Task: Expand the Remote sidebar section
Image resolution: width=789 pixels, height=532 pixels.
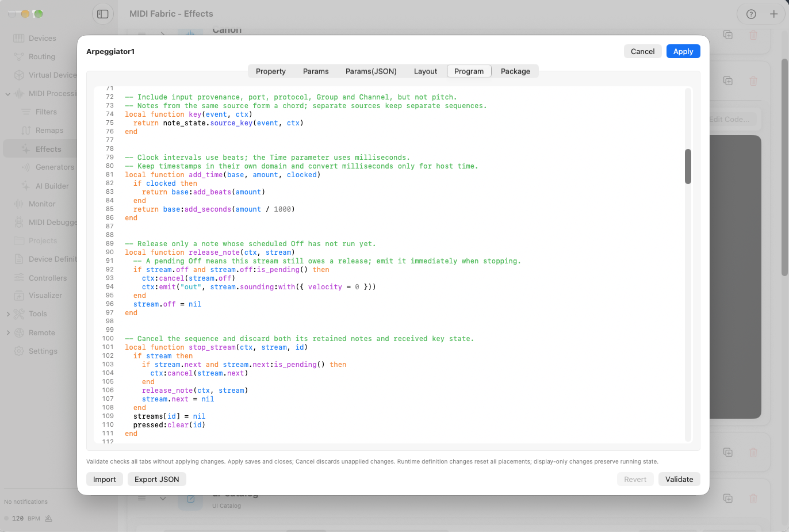Action: click(x=7, y=332)
